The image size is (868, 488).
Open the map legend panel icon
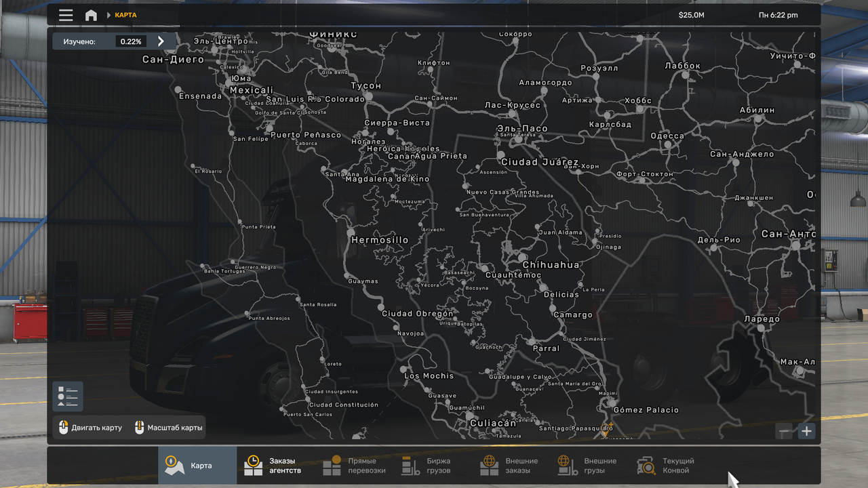pos(68,396)
